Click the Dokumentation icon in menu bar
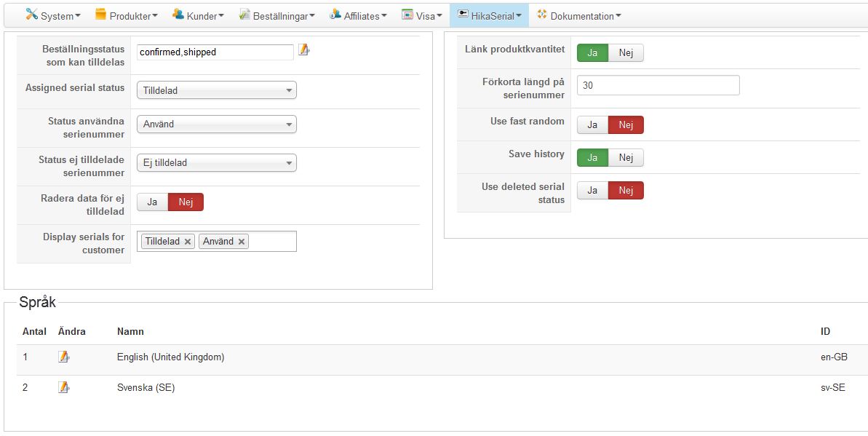 [541, 15]
